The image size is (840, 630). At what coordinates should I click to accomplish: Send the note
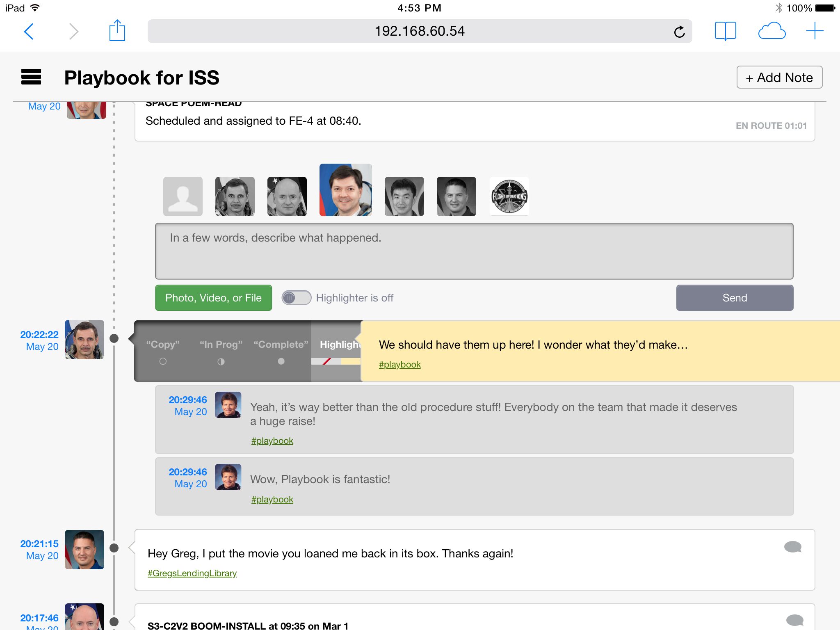(x=735, y=298)
